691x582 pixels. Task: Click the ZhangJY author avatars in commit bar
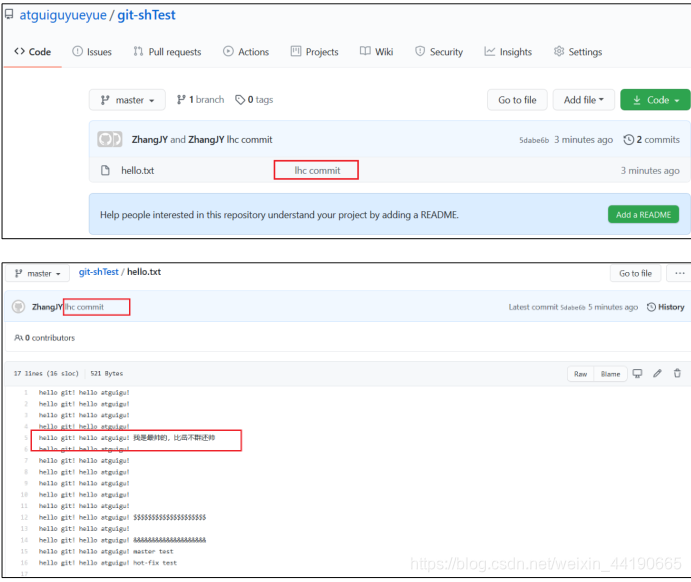(110, 139)
